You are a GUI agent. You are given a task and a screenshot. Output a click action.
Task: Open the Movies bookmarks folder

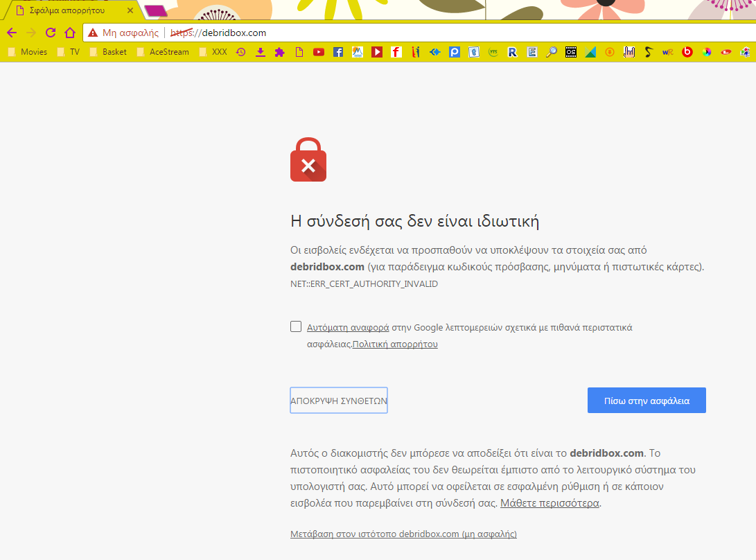pos(28,52)
